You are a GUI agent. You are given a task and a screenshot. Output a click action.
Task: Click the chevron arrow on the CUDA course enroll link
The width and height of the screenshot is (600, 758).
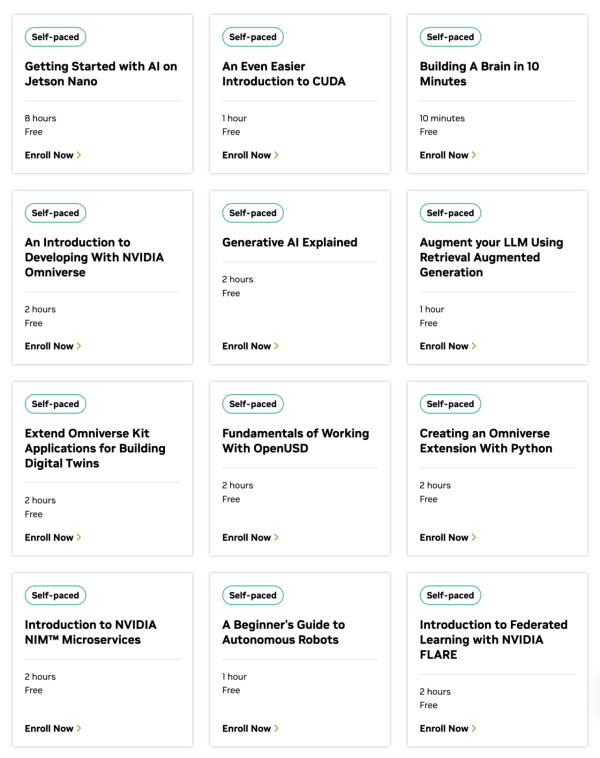coord(276,155)
